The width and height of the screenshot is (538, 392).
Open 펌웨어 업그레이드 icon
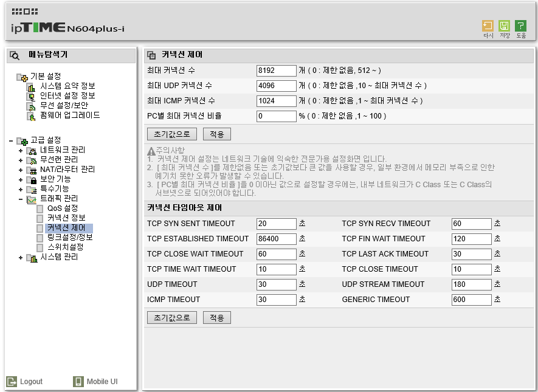coord(31,116)
